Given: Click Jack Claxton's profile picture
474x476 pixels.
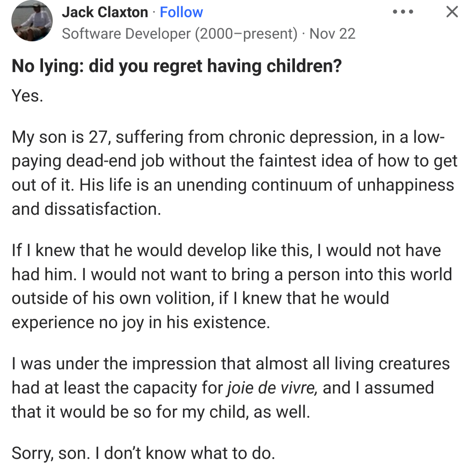Looking at the screenshot, I should [x=32, y=21].
